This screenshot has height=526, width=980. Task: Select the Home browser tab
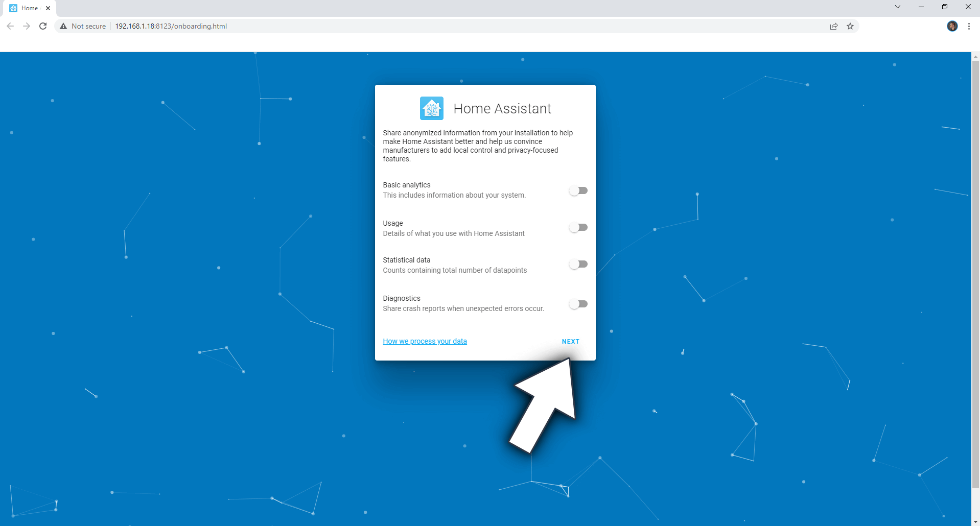click(30, 8)
